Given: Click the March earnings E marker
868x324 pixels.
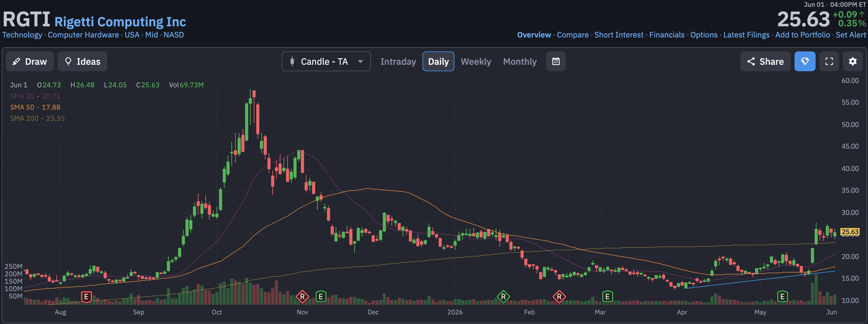Looking at the screenshot, I should [607, 297].
